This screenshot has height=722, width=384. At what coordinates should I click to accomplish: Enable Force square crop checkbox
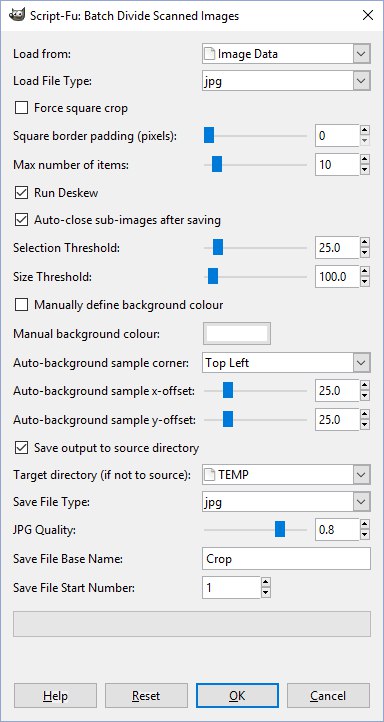point(21,108)
